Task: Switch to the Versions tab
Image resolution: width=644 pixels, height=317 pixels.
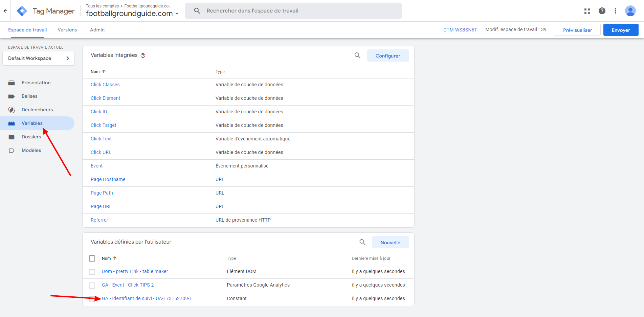Action: [67, 30]
